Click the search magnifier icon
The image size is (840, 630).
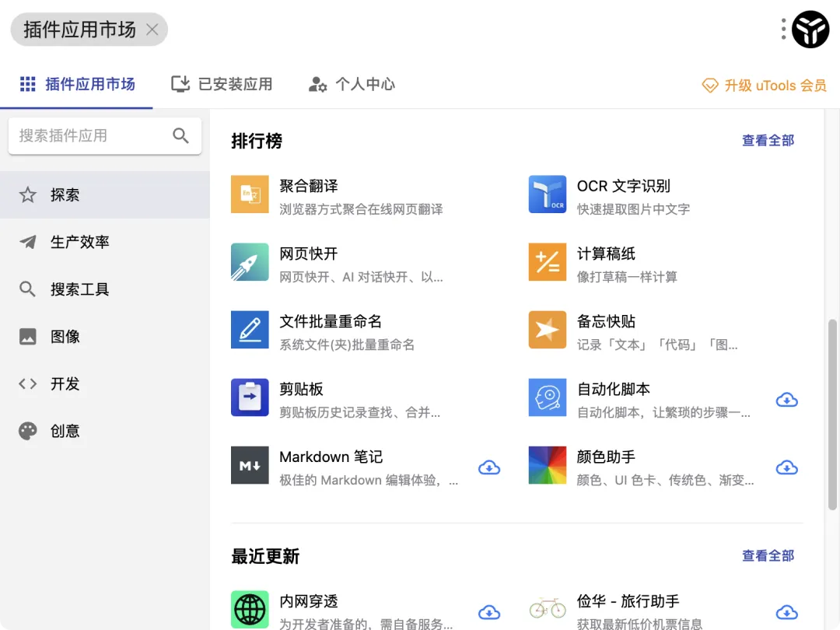[x=180, y=135]
